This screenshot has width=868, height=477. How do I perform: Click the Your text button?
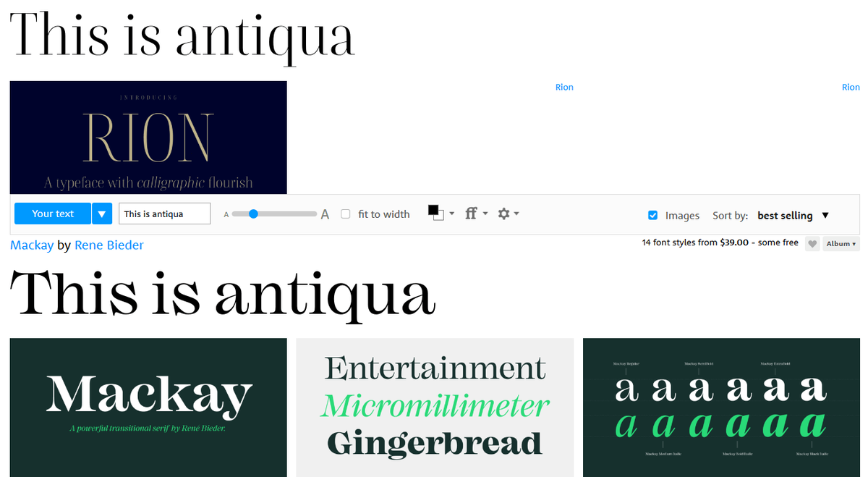pyautogui.click(x=53, y=214)
